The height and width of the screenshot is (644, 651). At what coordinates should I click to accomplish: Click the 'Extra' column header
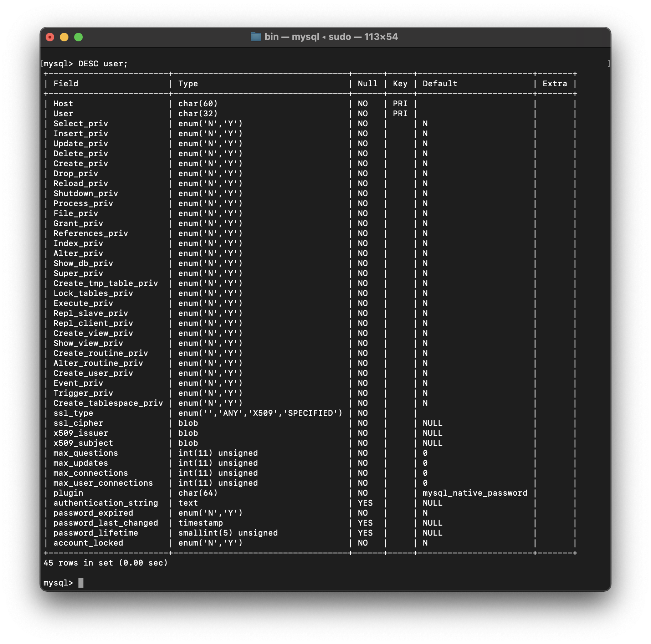(555, 84)
